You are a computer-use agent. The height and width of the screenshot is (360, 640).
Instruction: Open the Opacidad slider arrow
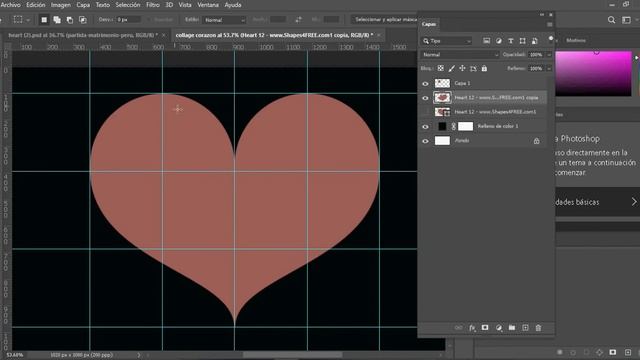(x=549, y=55)
